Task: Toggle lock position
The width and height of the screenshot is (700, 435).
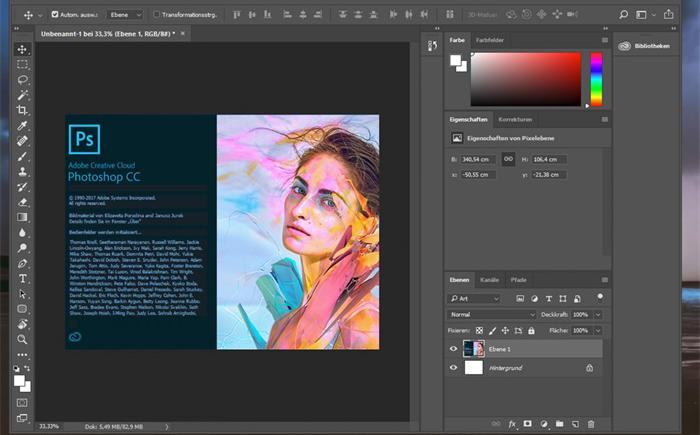Action: 505,330
